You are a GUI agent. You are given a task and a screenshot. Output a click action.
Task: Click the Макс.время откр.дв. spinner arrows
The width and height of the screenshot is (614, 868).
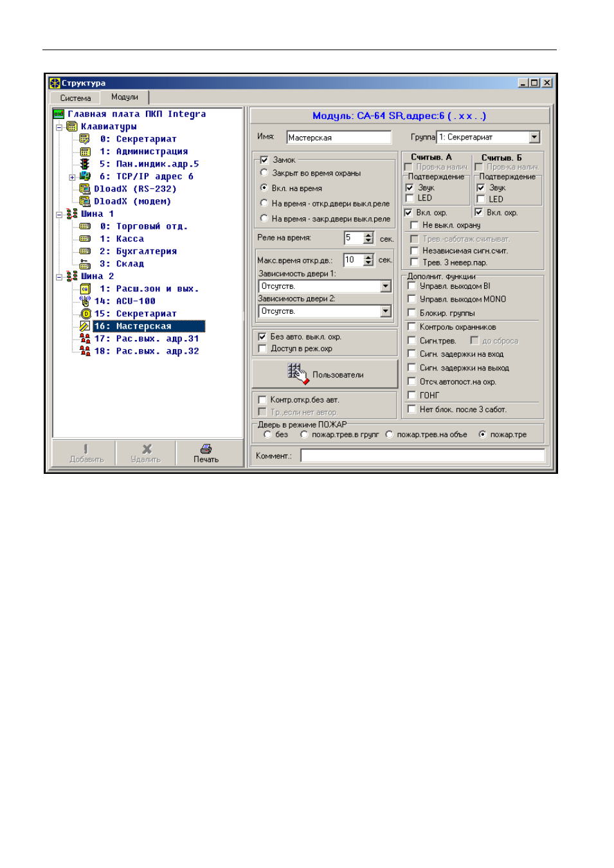click(x=368, y=260)
